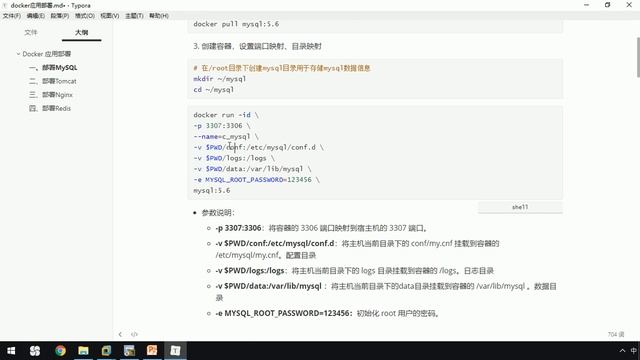Open the 段落(P) menu
Viewport: 640px width, 360px height.
pyautogui.click(x=60, y=16)
